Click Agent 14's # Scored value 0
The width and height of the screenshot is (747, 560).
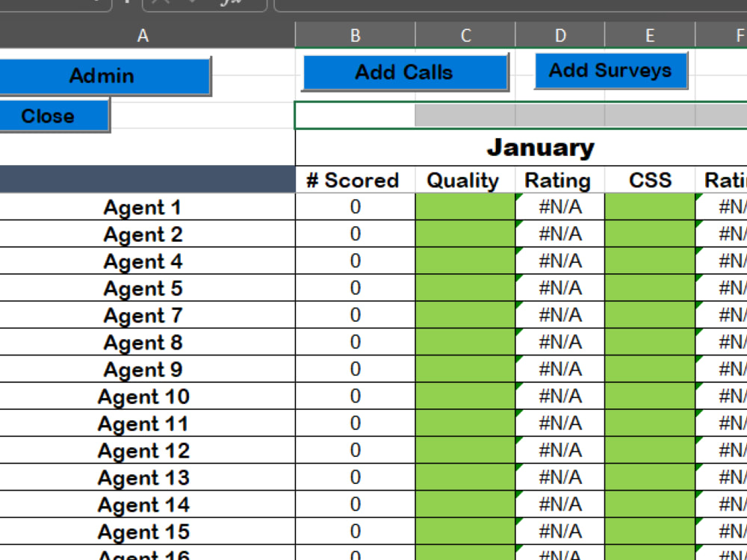(x=356, y=504)
